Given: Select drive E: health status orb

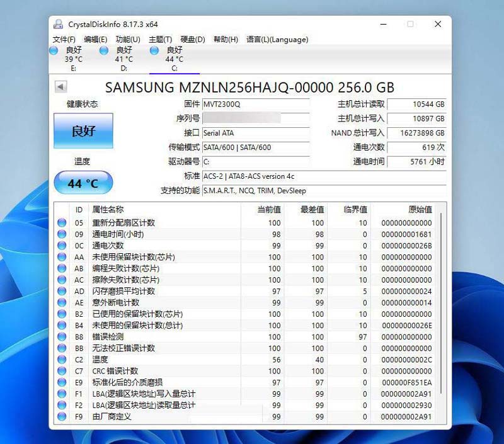Looking at the screenshot, I should point(54,50).
